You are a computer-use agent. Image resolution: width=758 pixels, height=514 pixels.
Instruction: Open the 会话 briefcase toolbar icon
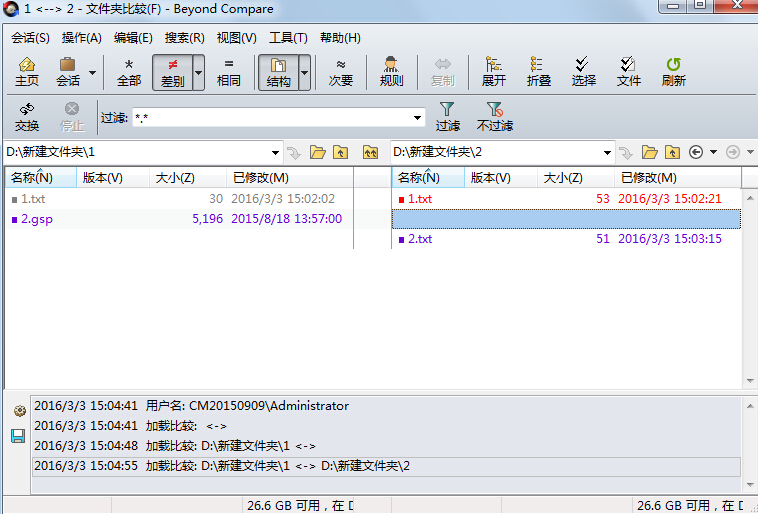(x=68, y=72)
